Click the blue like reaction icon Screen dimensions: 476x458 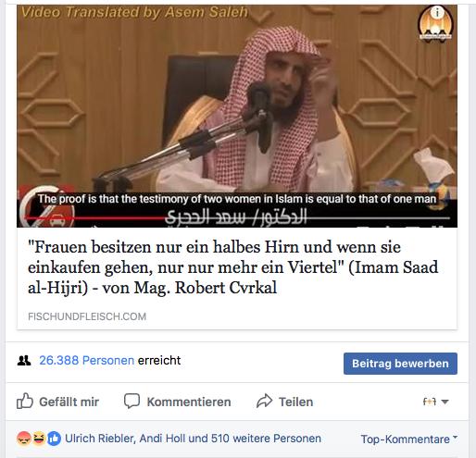tap(54, 439)
